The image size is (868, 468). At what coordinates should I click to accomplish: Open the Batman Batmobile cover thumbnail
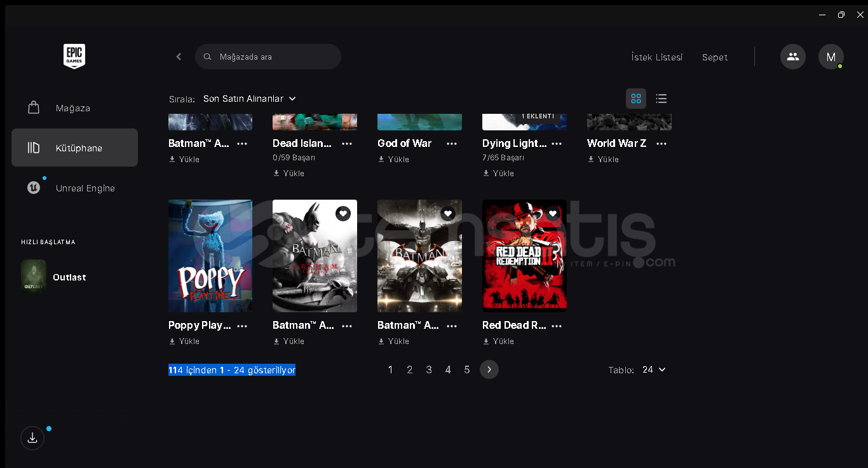pyautogui.click(x=419, y=256)
